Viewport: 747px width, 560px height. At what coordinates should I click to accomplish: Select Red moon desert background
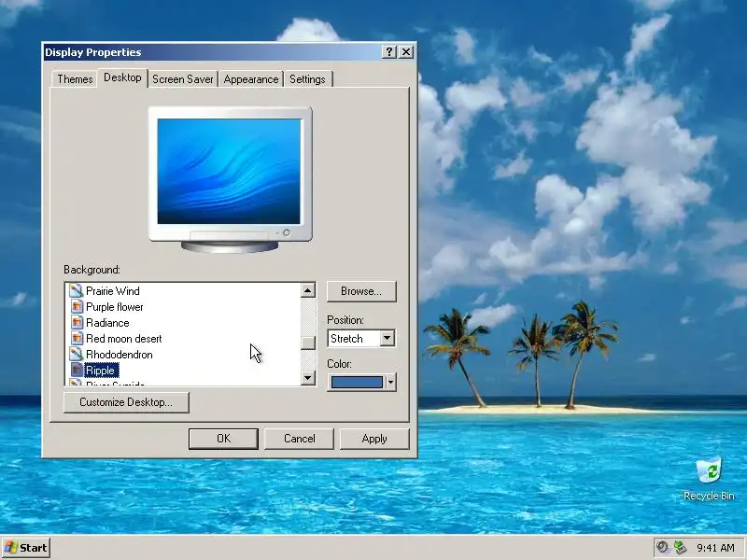click(124, 339)
